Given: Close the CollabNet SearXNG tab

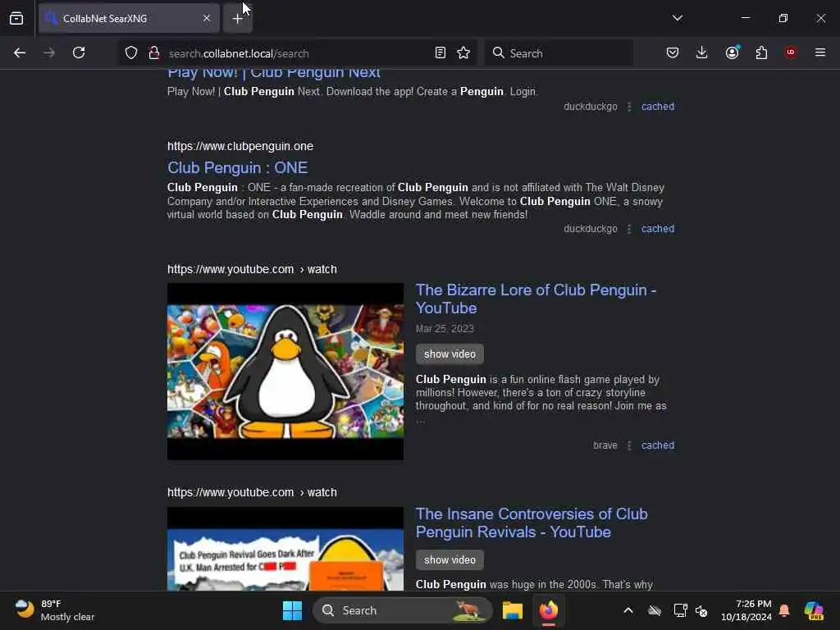Looking at the screenshot, I should (x=207, y=18).
